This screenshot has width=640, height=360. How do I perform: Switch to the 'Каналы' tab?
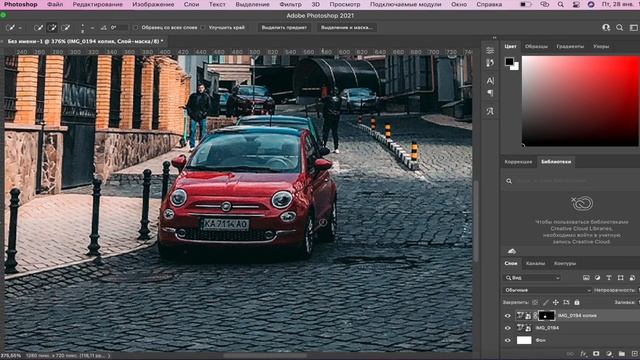point(535,264)
